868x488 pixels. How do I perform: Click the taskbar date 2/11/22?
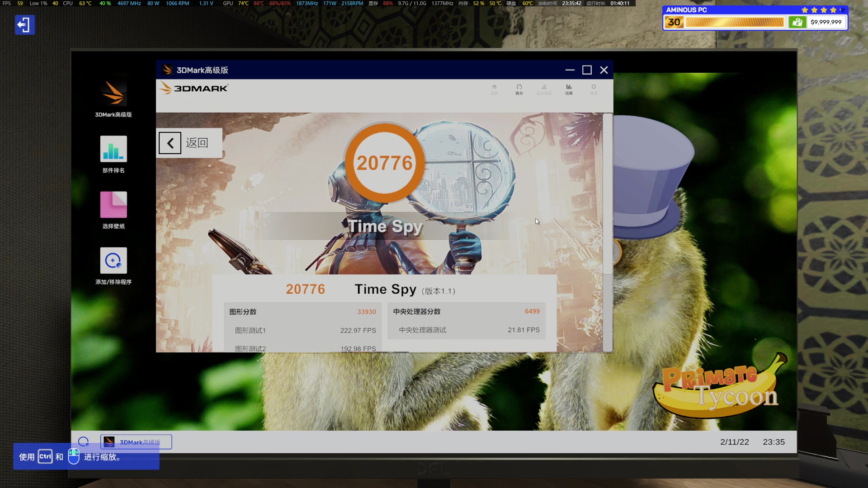[x=734, y=442]
